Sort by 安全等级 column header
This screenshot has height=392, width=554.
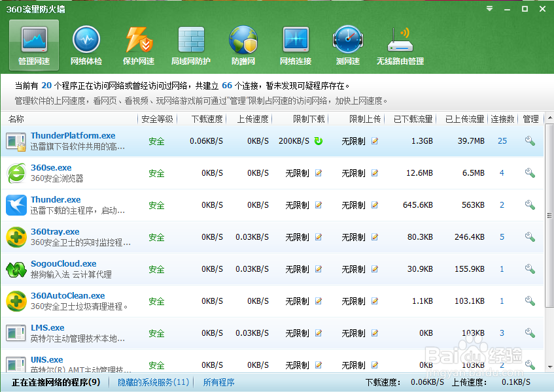157,120
